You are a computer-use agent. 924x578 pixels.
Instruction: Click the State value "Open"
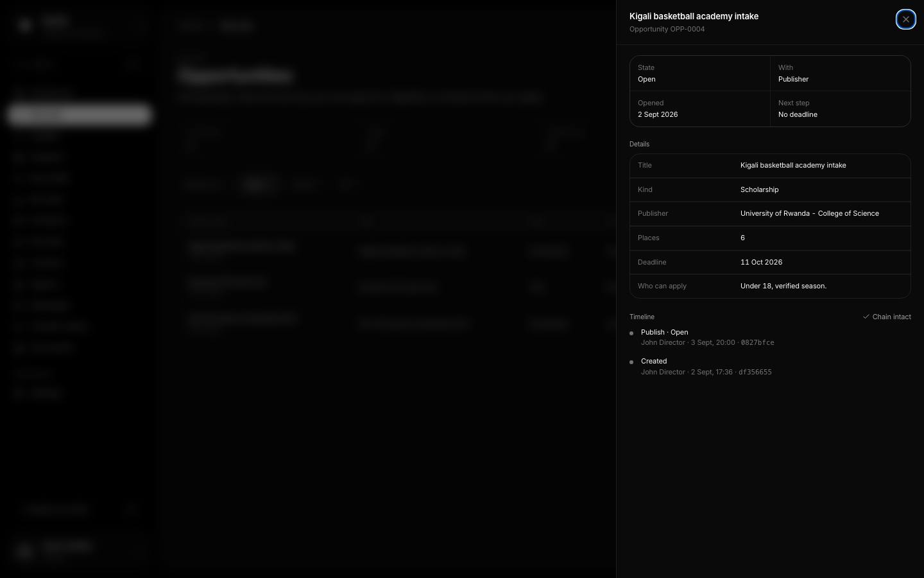[646, 79]
